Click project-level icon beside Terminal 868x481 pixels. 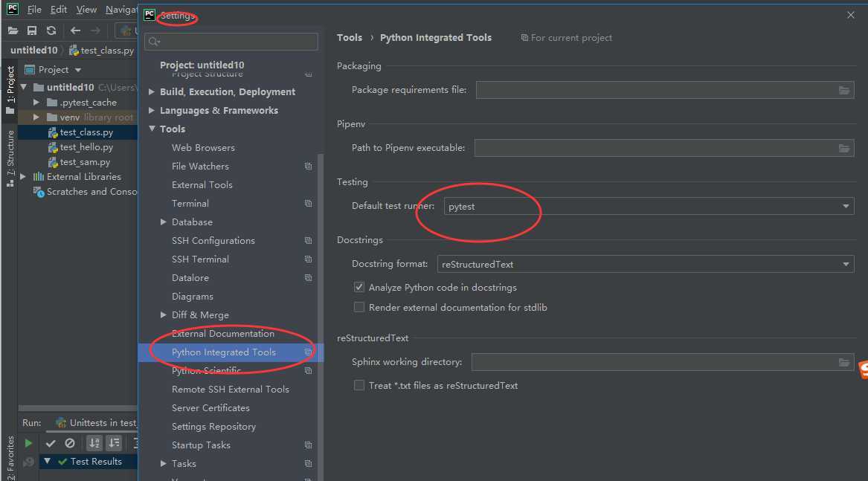(x=309, y=203)
